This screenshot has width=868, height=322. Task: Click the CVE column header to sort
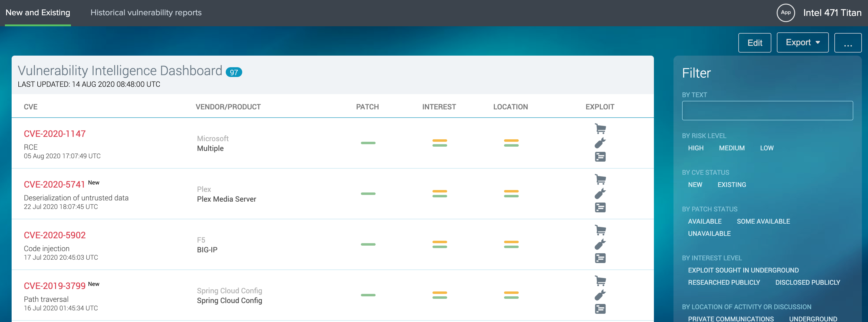[x=31, y=107]
